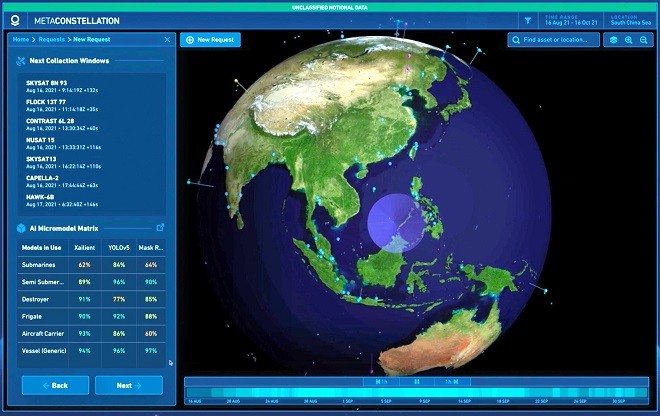Open the Time Range selector
The height and width of the screenshot is (416, 660).
[x=571, y=21]
